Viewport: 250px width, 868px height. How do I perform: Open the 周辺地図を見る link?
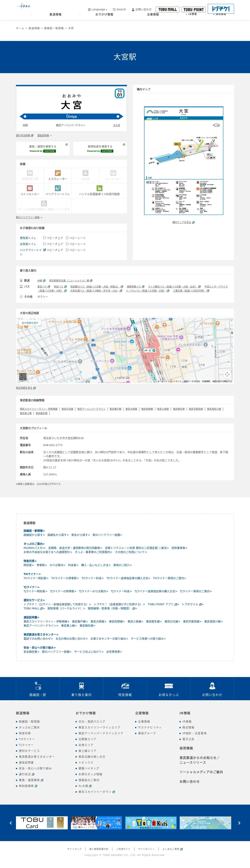pyautogui.click(x=26, y=388)
